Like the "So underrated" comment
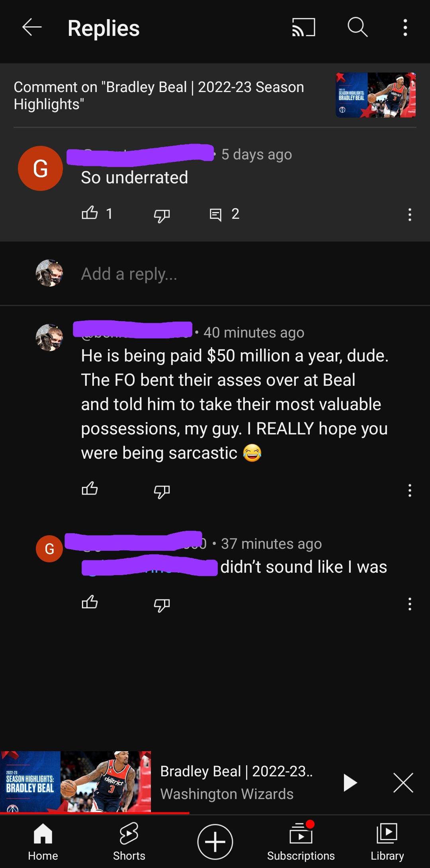This screenshot has height=868, width=430. (90, 213)
